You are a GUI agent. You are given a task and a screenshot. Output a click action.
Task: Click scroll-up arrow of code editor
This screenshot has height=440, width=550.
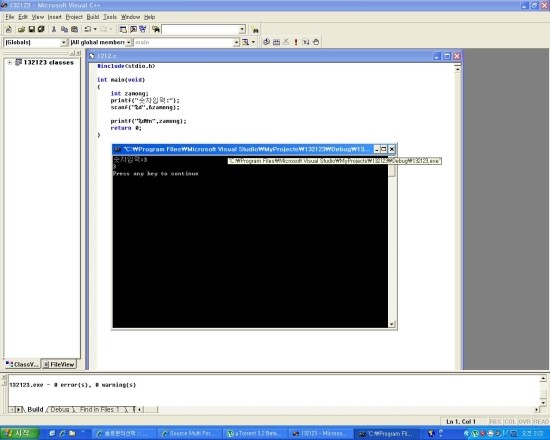click(457, 69)
